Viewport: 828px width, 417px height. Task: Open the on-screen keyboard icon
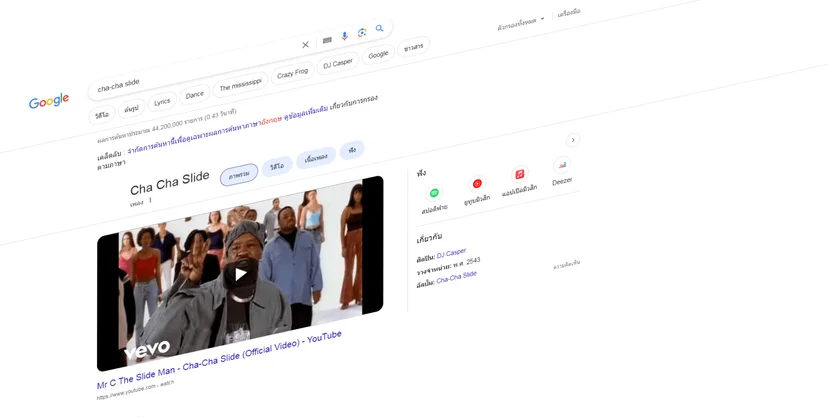[x=327, y=40]
